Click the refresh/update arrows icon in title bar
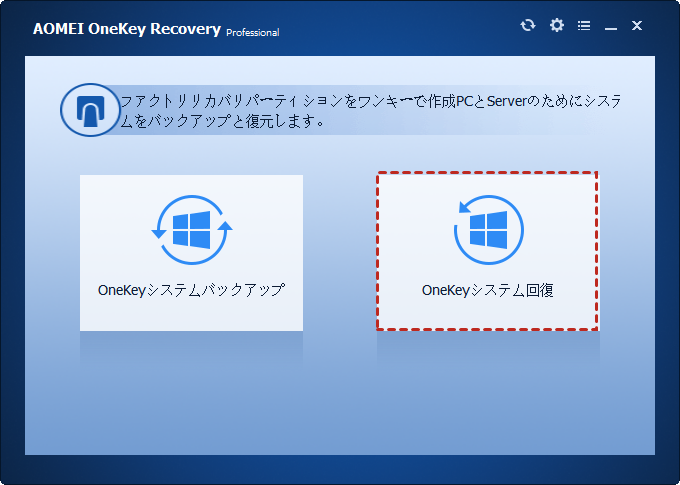The width and height of the screenshot is (680, 485). (x=528, y=25)
